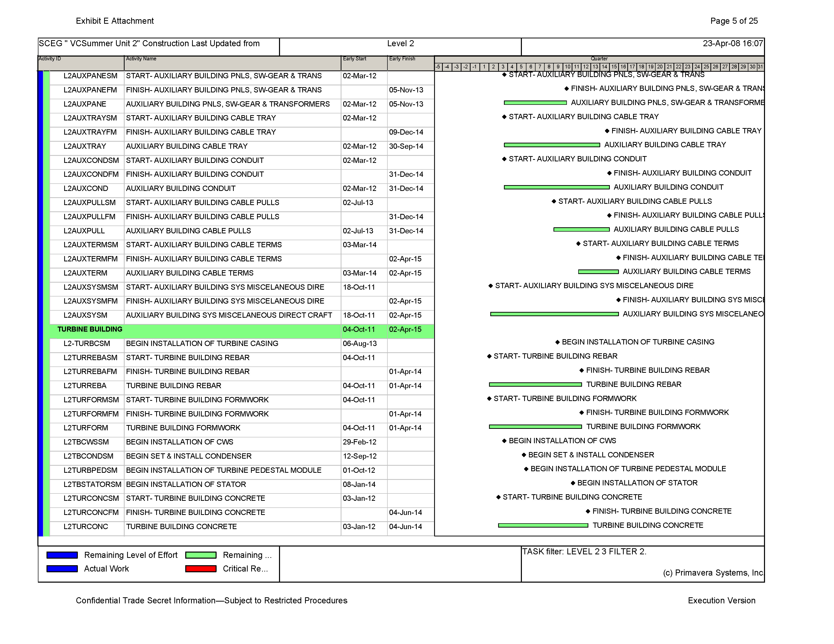Image resolution: width=834 pixels, height=644 pixels.
Task: Click the Gantt bar for AUXILIARY BUILDING CABLE TERMS
Action: point(598,272)
